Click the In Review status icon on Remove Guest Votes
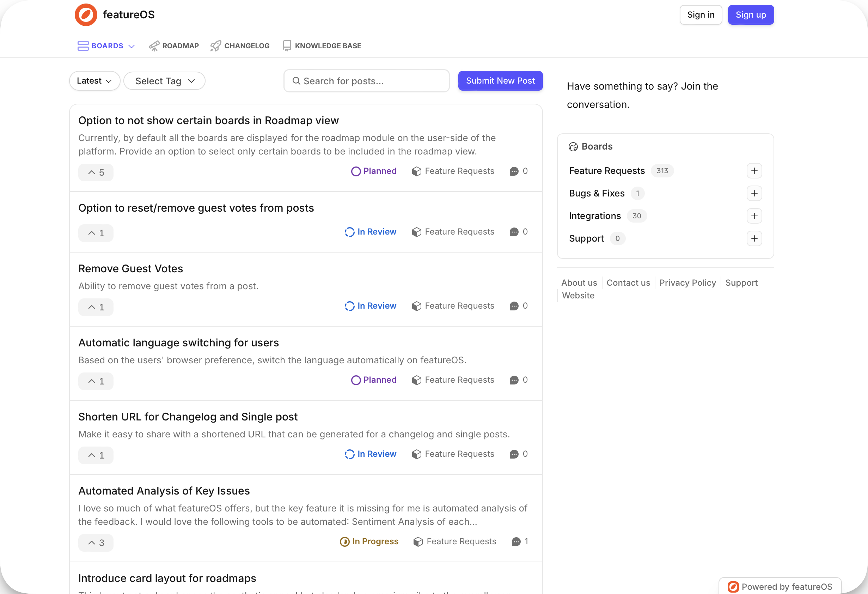Viewport: 868px width, 594px height. point(350,305)
